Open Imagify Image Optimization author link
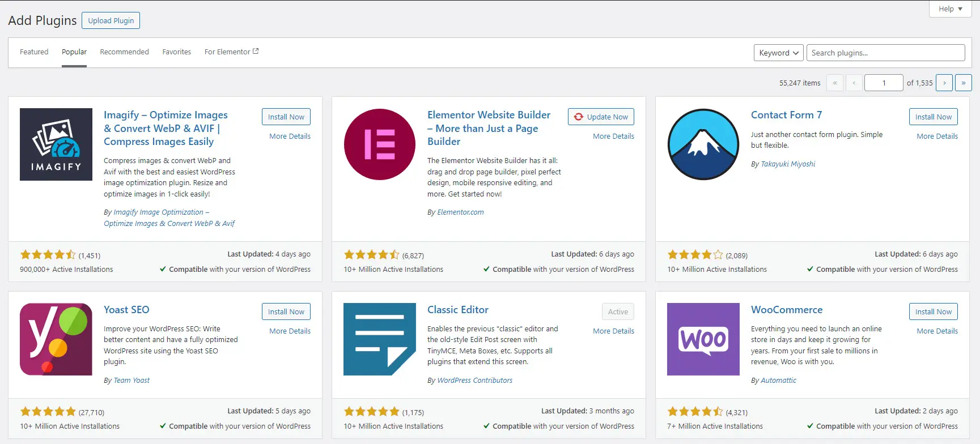 [x=169, y=217]
